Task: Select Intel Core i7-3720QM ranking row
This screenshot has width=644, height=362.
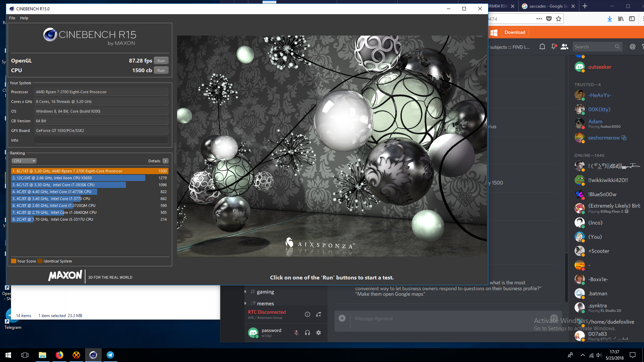Action: [x=90, y=206]
